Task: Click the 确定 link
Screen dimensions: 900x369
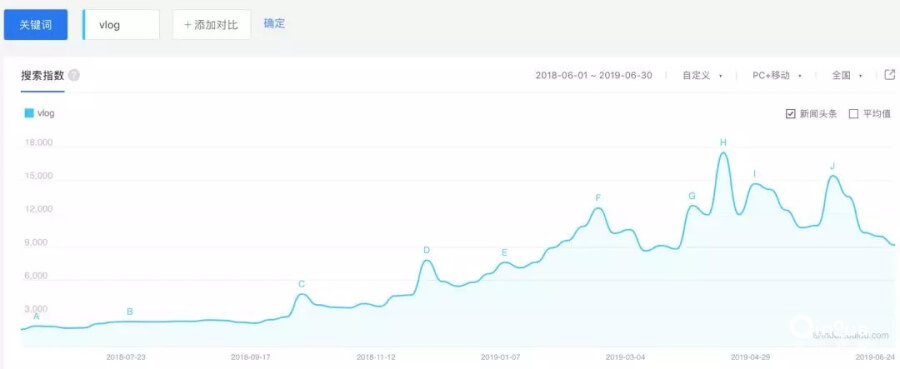Action: (x=274, y=24)
